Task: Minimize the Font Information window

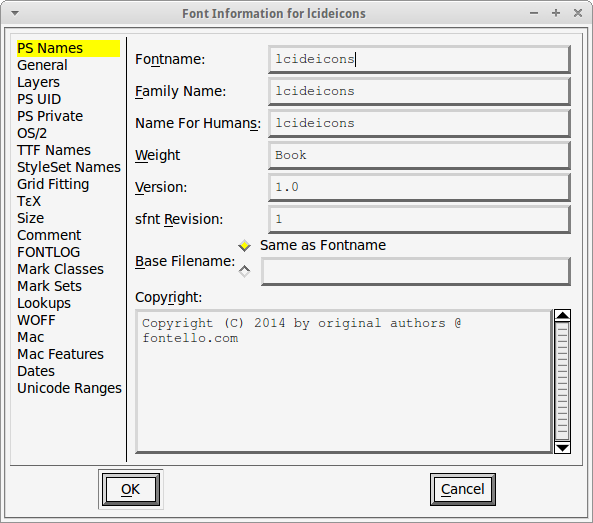Action: [534, 13]
